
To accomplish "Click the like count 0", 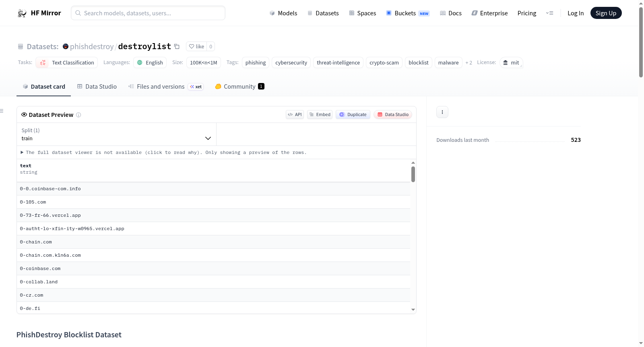I will pyautogui.click(x=211, y=46).
